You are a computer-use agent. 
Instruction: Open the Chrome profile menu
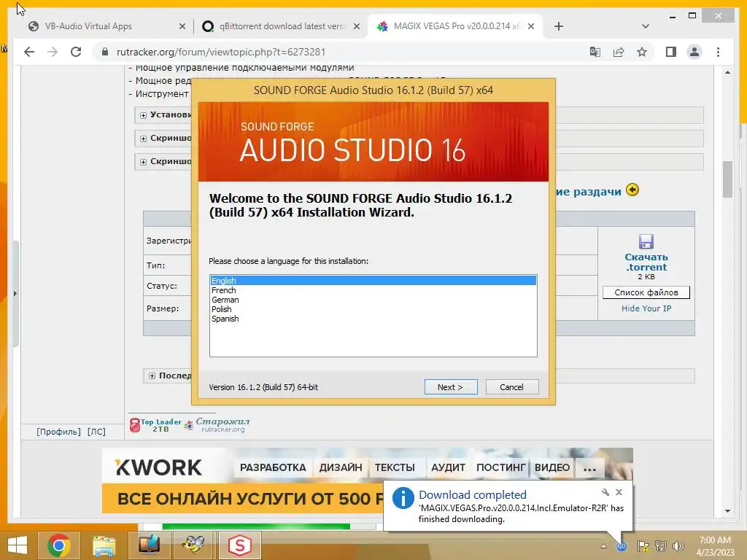694,52
